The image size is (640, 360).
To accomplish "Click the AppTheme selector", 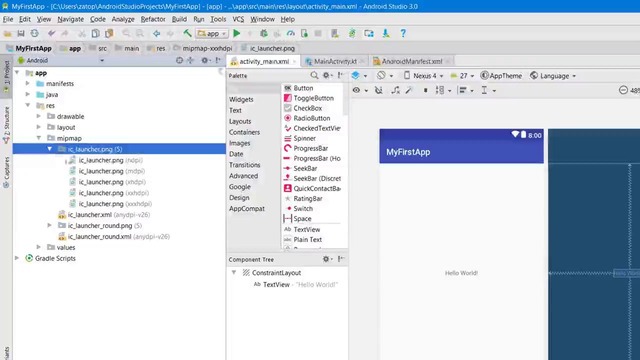I will 501,76.
